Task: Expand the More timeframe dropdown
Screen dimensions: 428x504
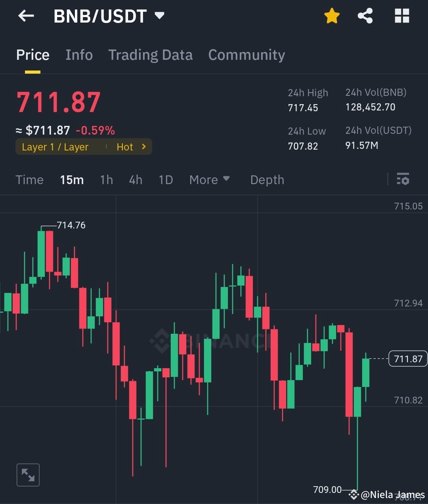Action: tap(210, 180)
